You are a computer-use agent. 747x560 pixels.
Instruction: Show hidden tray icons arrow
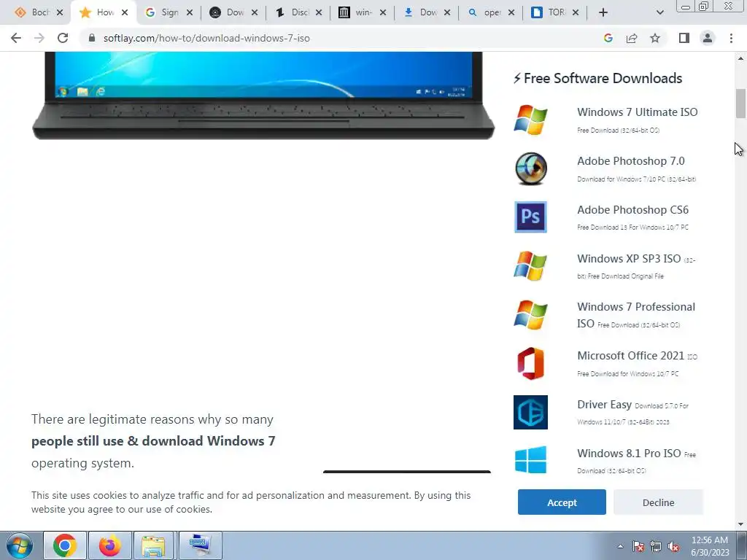[620, 546]
